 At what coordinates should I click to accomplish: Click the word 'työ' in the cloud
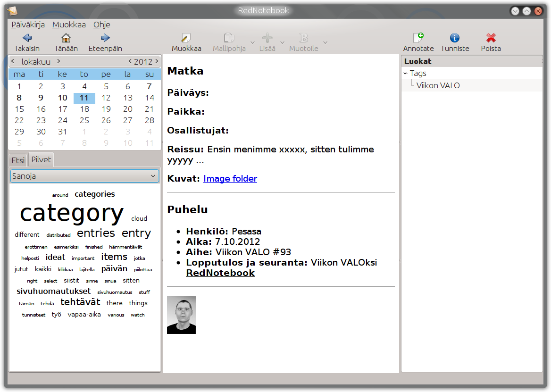[56, 315]
